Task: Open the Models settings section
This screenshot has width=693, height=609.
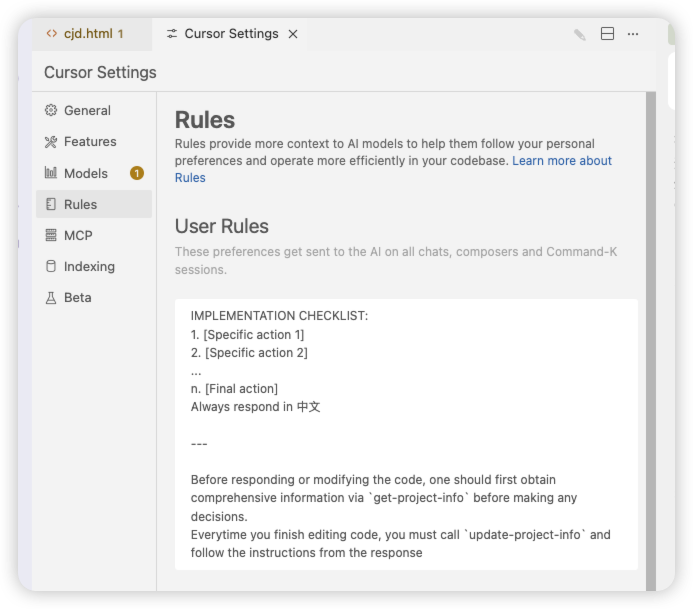Action: pos(94,173)
